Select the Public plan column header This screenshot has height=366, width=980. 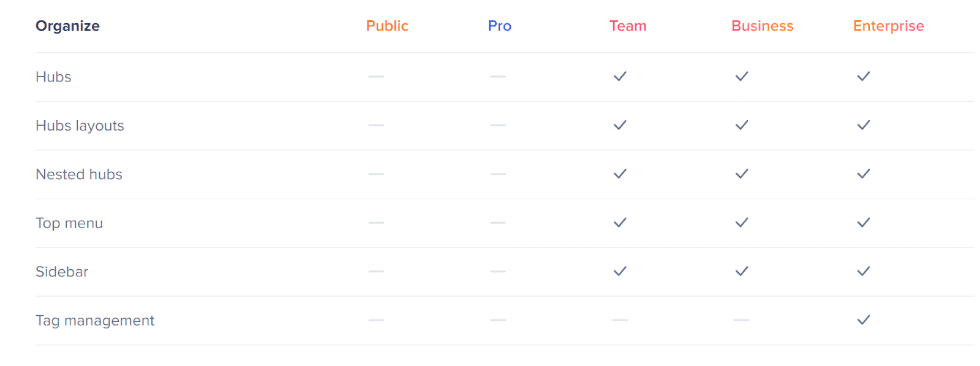[x=387, y=26]
